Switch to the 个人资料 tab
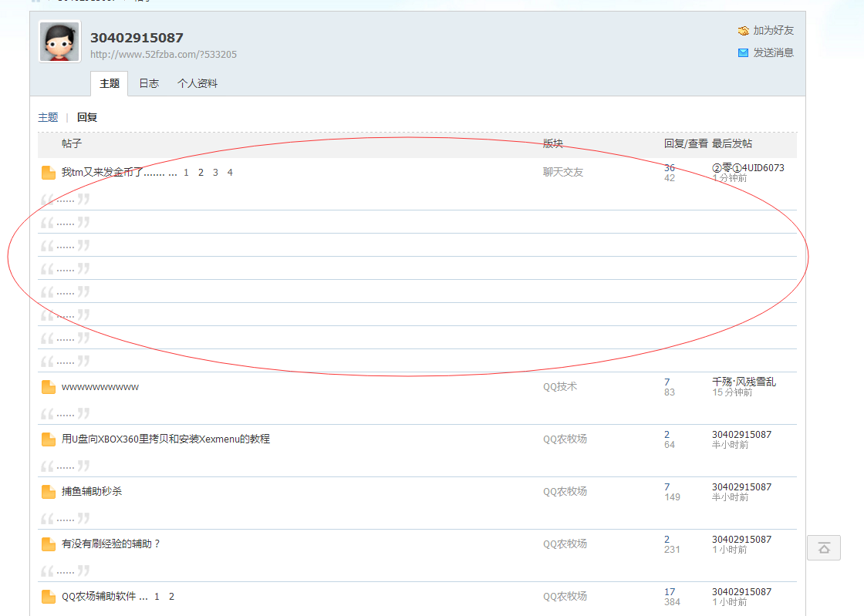Image resolution: width=864 pixels, height=616 pixels. (x=197, y=84)
